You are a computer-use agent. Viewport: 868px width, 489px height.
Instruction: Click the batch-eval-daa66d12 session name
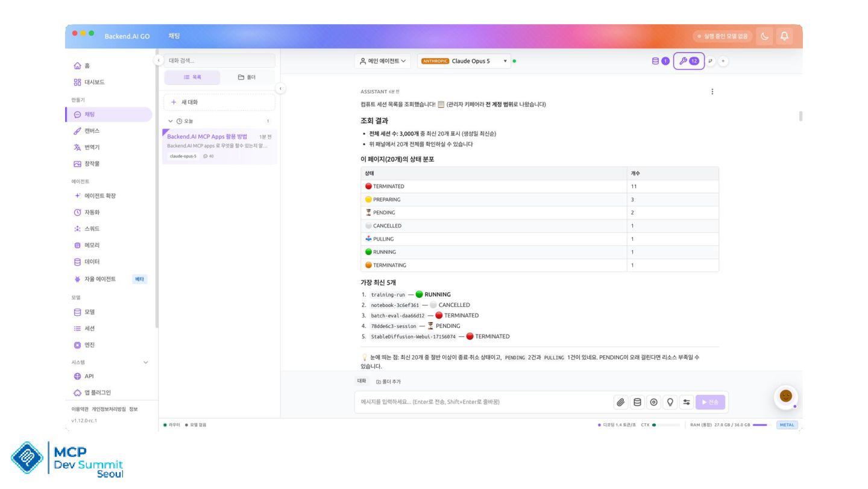click(397, 315)
